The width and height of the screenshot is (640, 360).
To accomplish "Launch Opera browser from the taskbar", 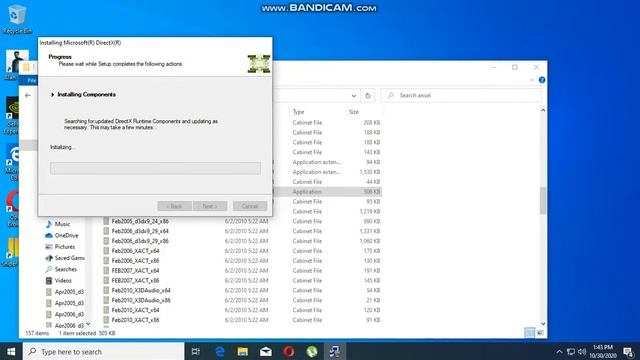I will pyautogui.click(x=289, y=351).
